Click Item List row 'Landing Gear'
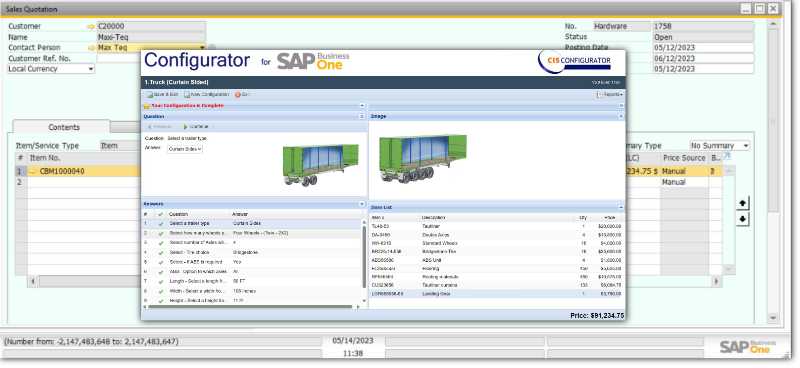800x368 pixels. pyautogui.click(x=495, y=294)
